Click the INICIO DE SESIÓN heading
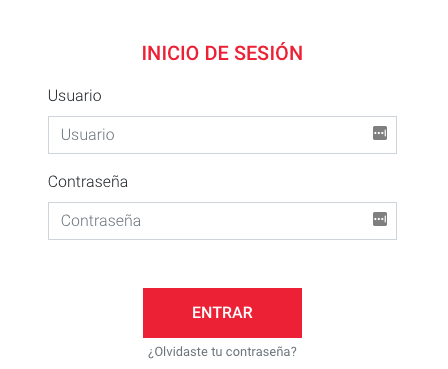 coord(222,53)
